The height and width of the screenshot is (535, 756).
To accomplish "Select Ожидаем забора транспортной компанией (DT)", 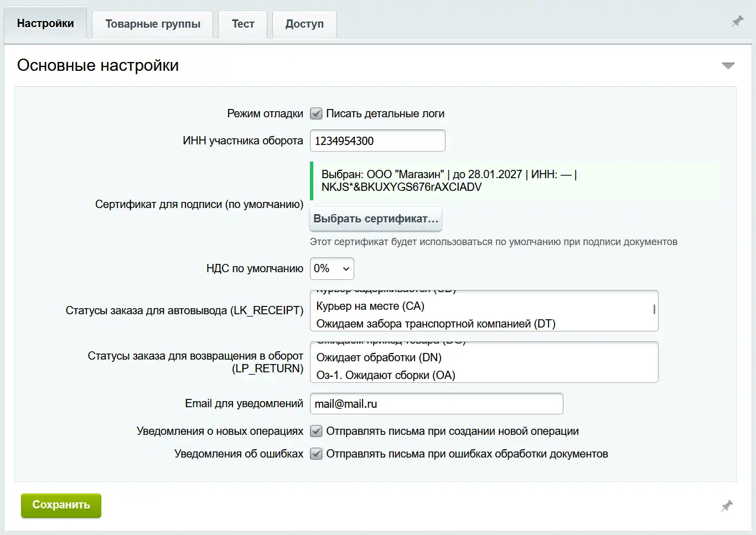I will click(435, 324).
